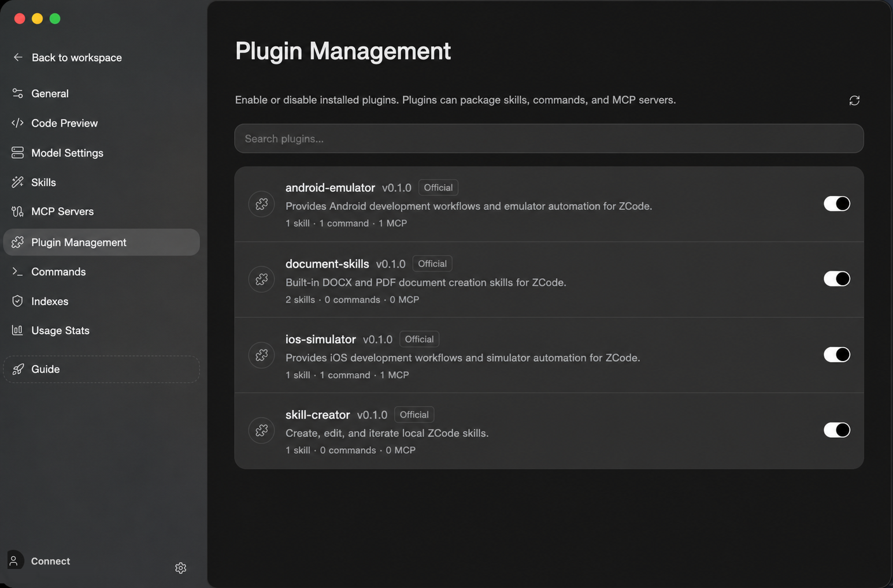Screen dimensions: 893x588
Task: Minimize the window with the yellow button
Action: (x=37, y=18)
